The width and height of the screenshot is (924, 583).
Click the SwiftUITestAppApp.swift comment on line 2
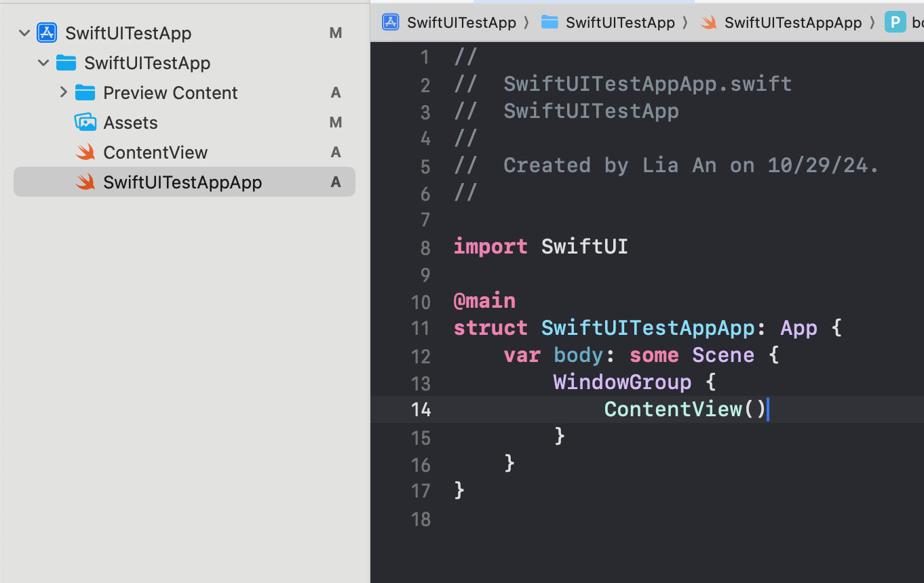point(648,83)
